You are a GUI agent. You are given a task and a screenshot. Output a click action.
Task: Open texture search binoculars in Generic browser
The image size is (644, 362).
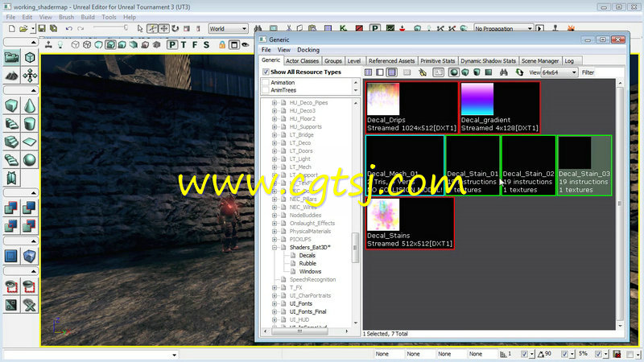tap(504, 72)
